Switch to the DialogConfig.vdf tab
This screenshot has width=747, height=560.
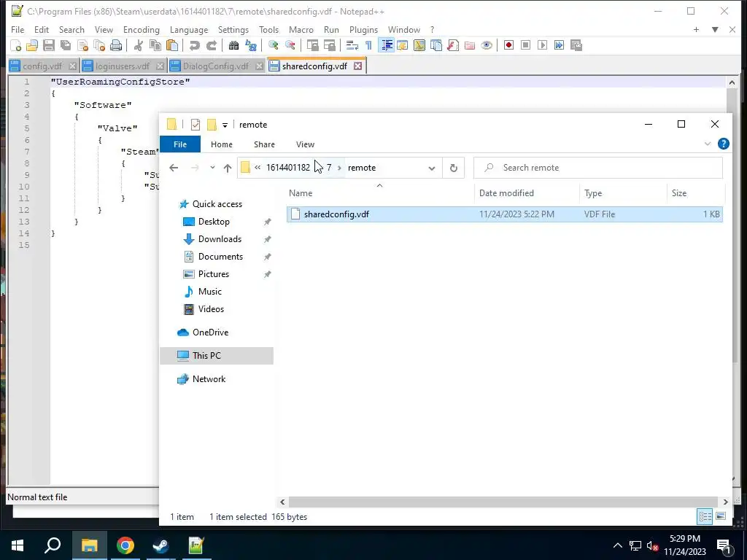pos(216,66)
